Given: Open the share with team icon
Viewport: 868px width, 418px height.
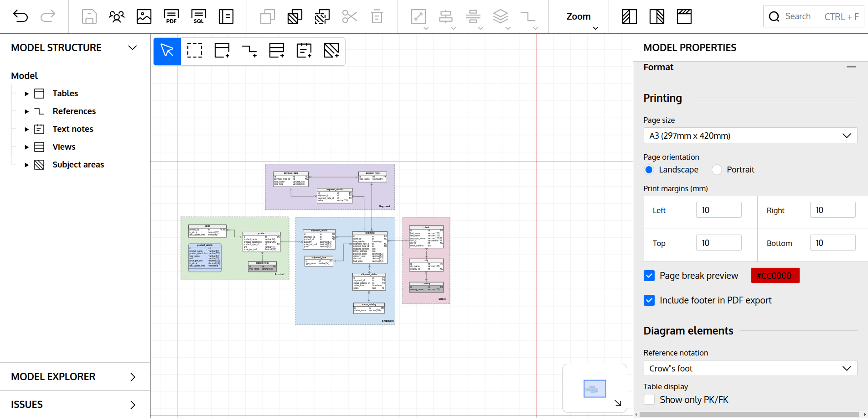Looking at the screenshot, I should click(117, 16).
